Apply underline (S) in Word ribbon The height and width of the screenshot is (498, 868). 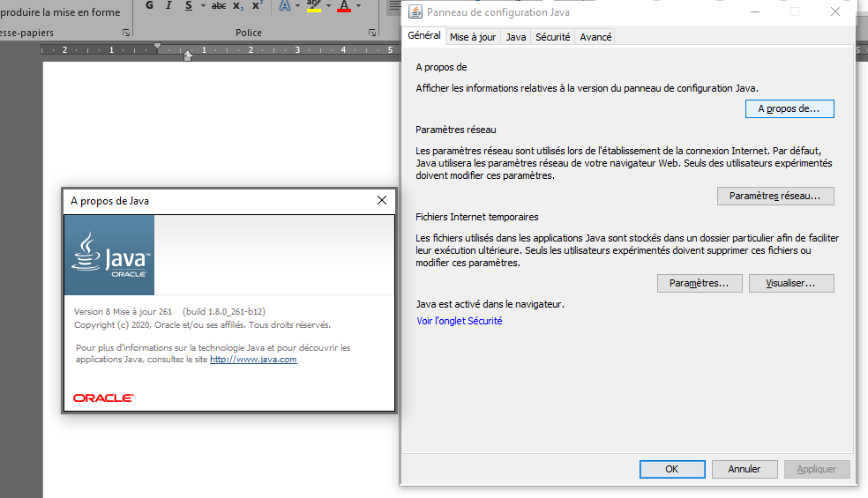click(189, 5)
